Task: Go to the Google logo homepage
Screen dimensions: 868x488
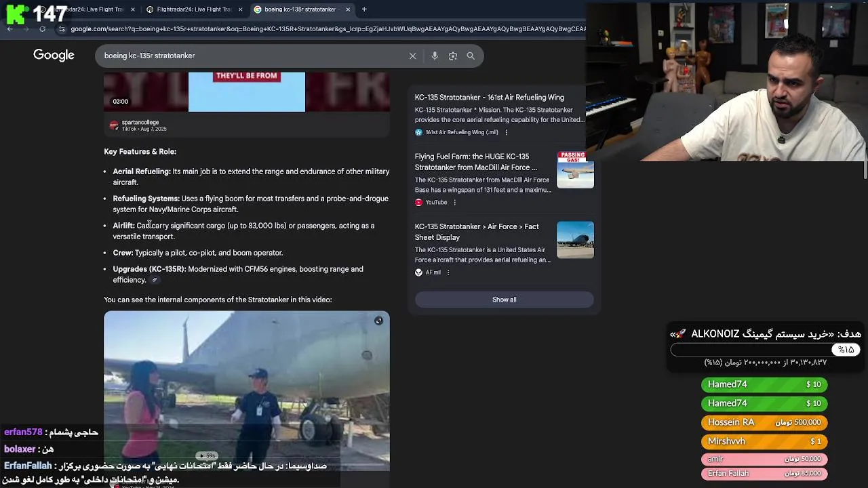Action: pos(54,56)
